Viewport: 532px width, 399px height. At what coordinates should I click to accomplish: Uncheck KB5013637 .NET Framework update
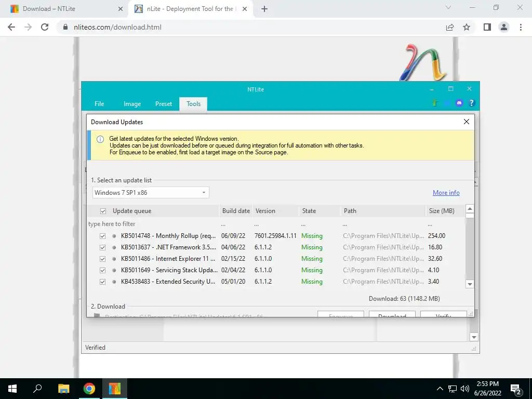[102, 248]
